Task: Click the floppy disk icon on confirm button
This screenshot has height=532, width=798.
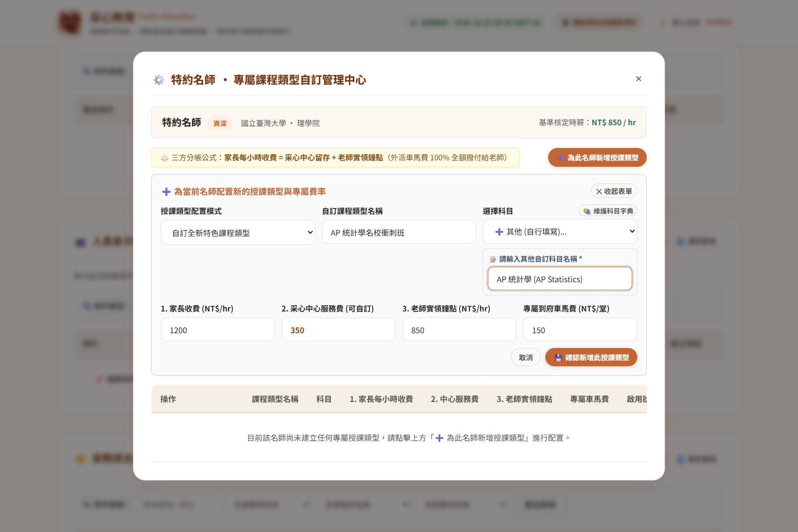Action: point(558,358)
